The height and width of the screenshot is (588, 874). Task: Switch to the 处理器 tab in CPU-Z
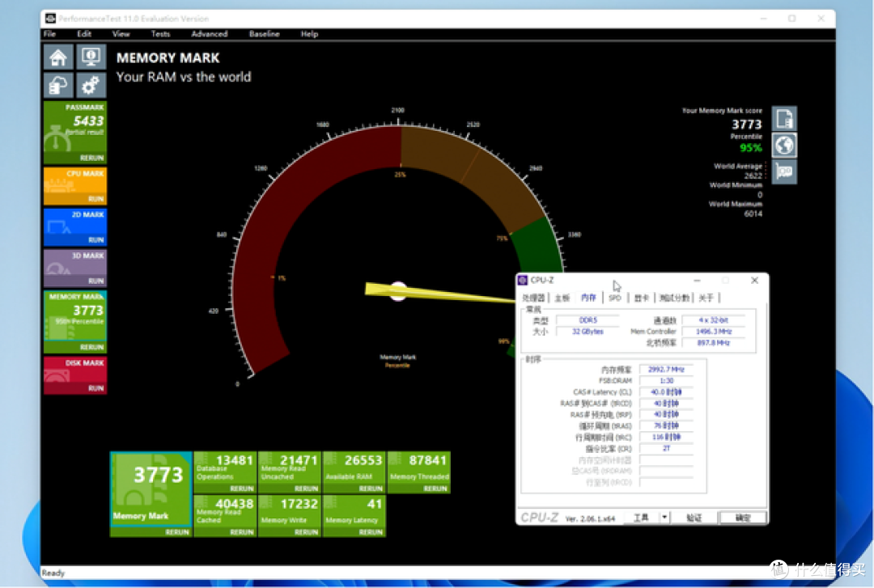533,298
